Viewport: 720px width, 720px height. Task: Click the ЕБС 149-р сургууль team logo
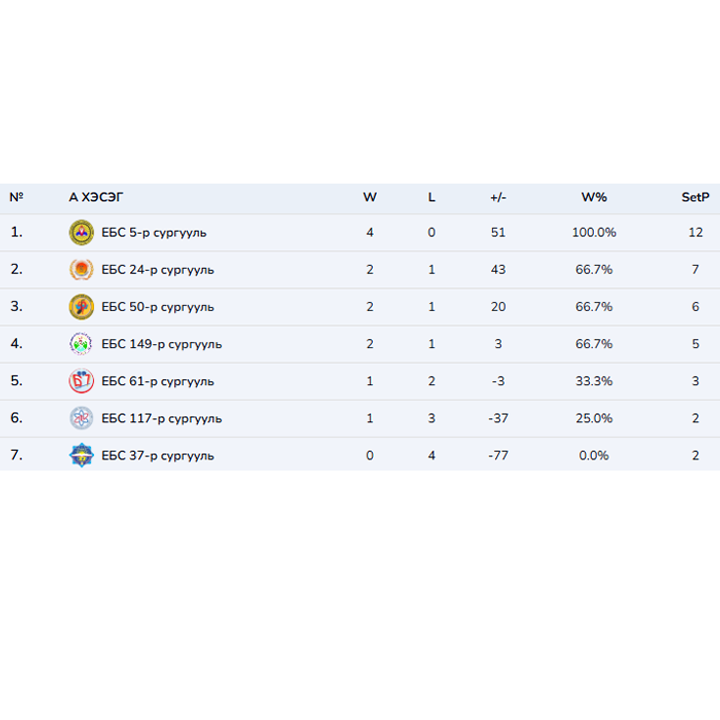click(x=81, y=344)
